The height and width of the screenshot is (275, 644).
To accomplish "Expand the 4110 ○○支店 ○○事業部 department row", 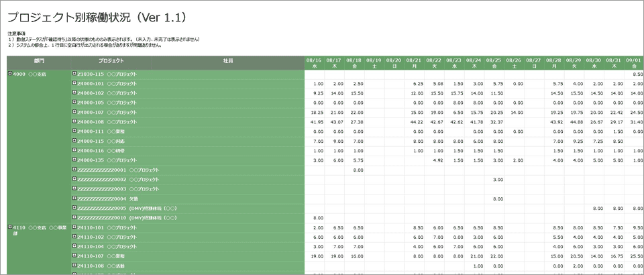I will pos(10,227).
